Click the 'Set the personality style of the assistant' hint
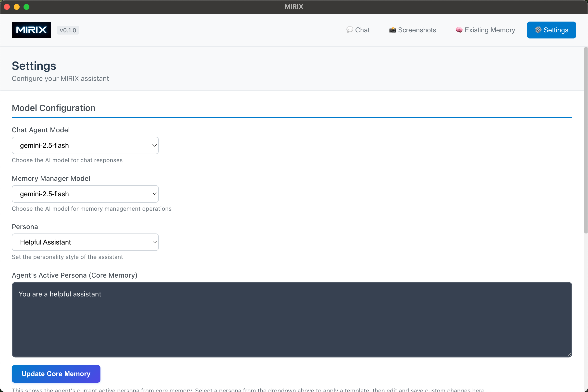This screenshot has height=392, width=588. tap(68, 257)
